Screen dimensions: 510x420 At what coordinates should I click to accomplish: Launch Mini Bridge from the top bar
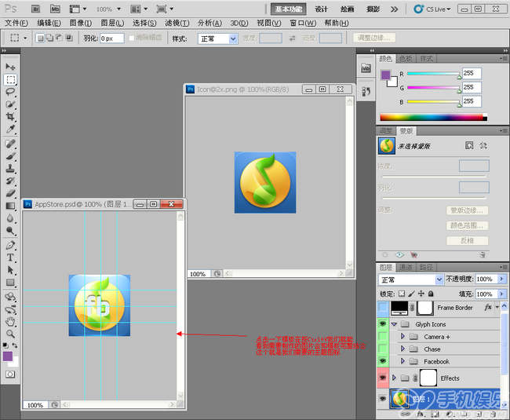(55, 9)
